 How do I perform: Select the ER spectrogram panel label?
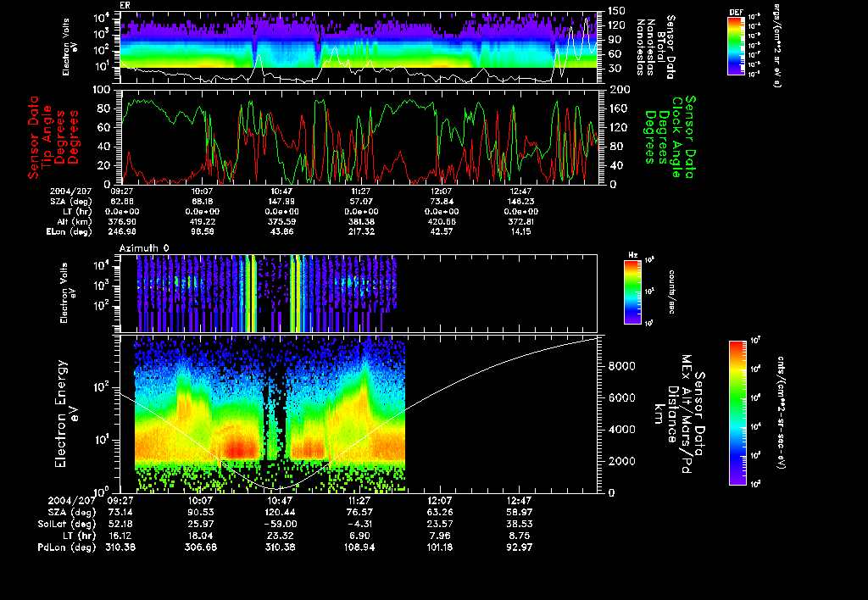point(125,5)
